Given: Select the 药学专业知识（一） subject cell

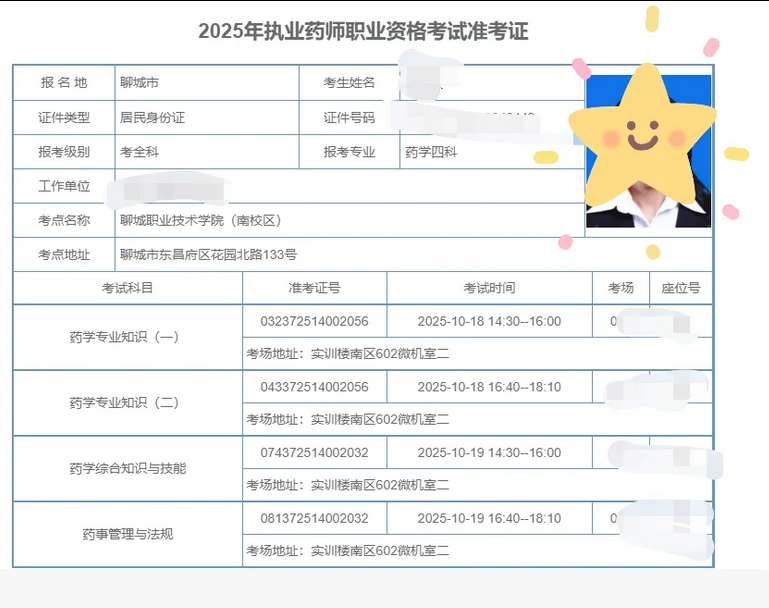Looking at the screenshot, I should coord(127,337).
